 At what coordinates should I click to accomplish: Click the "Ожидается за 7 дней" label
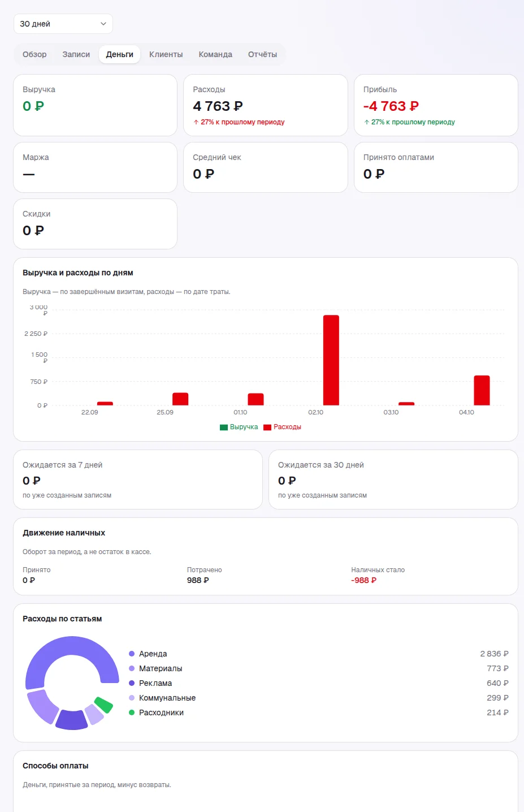coord(63,465)
